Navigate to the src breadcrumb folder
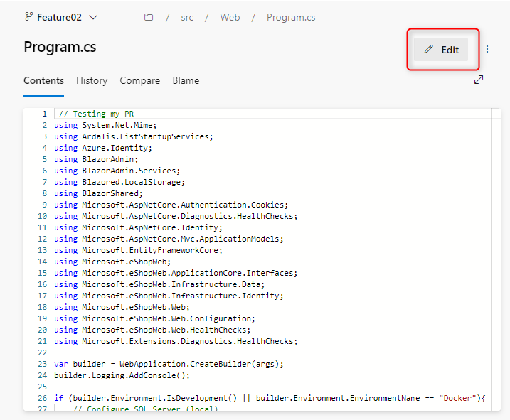510x420 pixels. (x=187, y=17)
